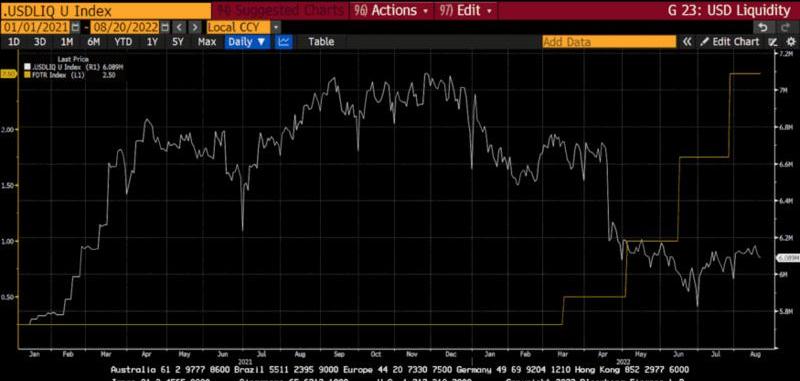Shift date range forward with right arrow
Image resolution: width=800 pixels, height=381 pixels.
[195, 27]
